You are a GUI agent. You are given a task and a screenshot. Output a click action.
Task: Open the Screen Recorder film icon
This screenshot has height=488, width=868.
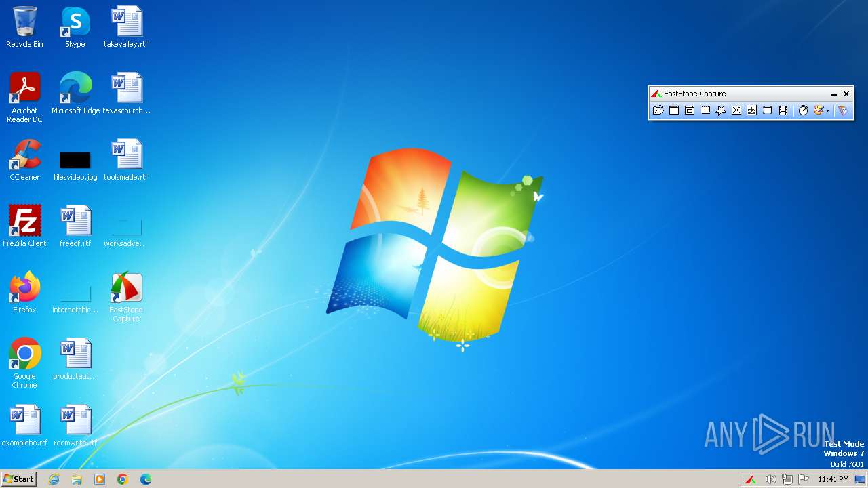[783, 110]
